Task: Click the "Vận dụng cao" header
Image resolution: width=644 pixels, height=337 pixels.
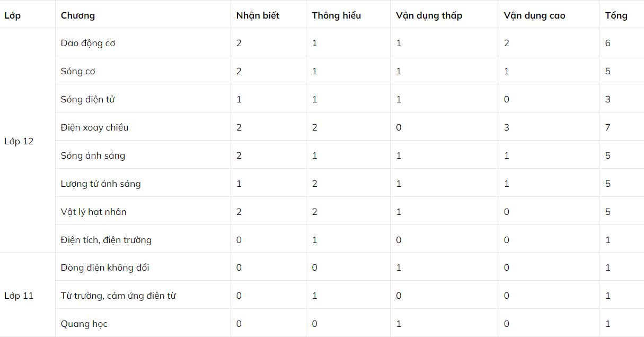Action: tap(534, 15)
